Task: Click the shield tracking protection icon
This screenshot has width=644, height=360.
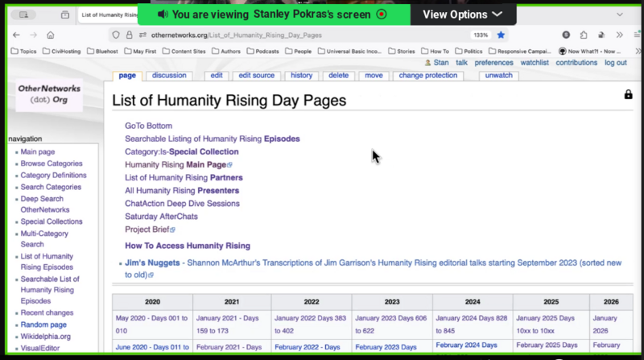Action: point(116,35)
